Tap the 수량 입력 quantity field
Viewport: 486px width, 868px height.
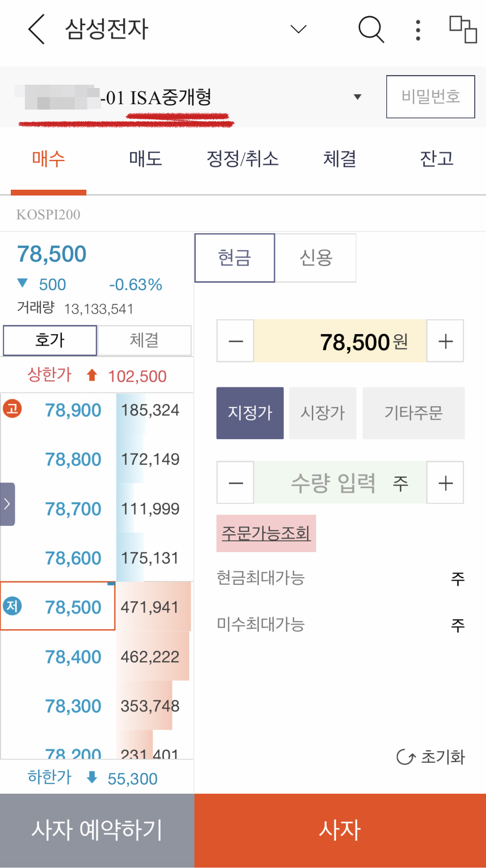[340, 483]
